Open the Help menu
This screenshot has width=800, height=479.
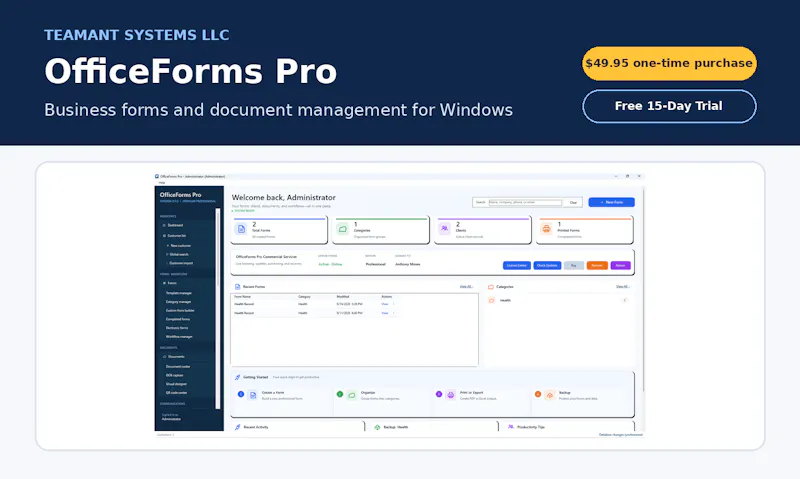tap(162, 183)
